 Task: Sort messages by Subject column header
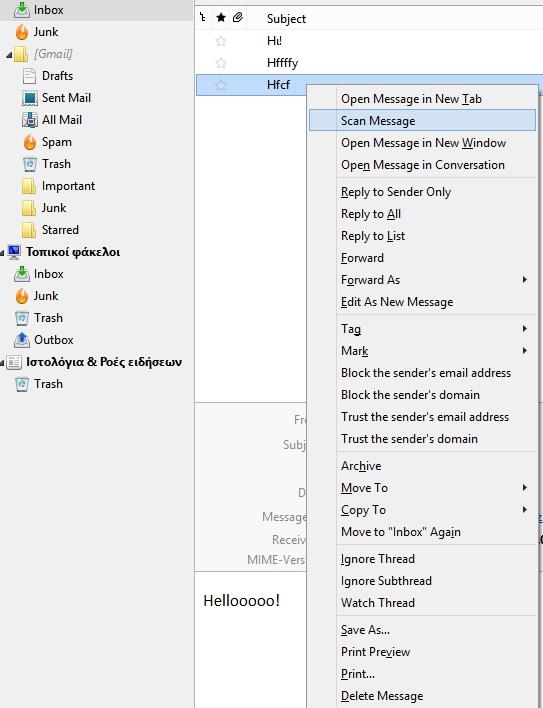pyautogui.click(x=286, y=19)
